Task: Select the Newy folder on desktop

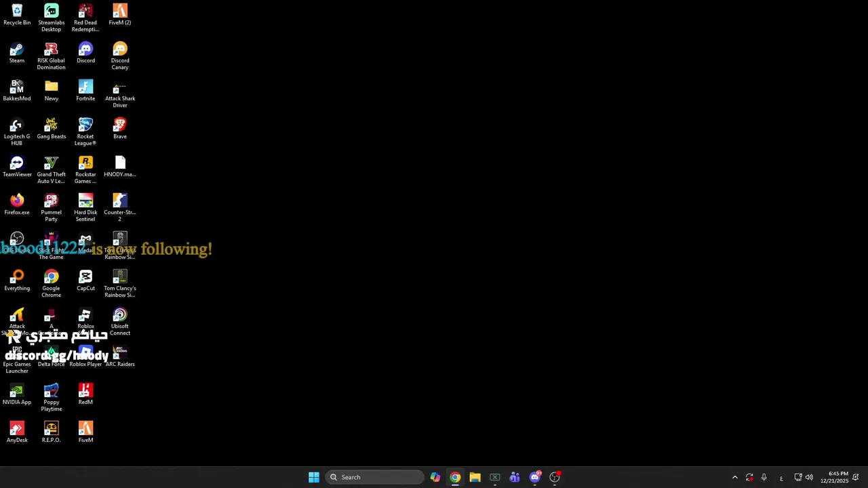Action: [x=52, y=91]
